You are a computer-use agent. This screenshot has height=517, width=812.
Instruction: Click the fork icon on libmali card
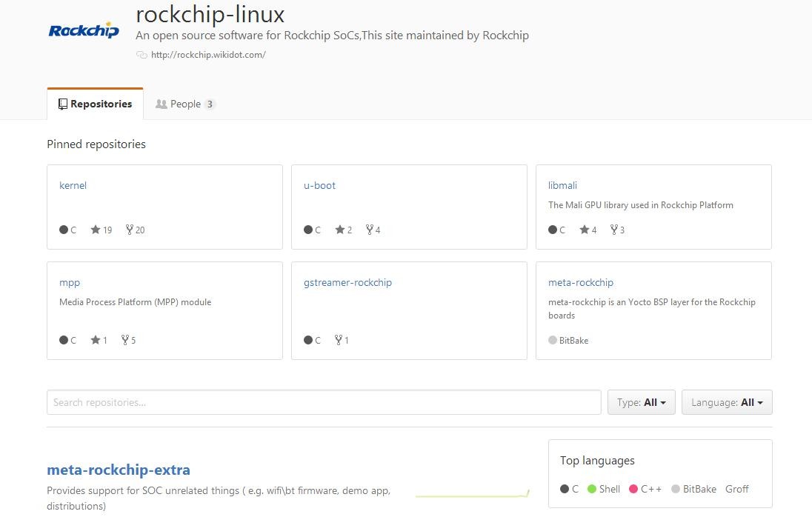point(614,230)
